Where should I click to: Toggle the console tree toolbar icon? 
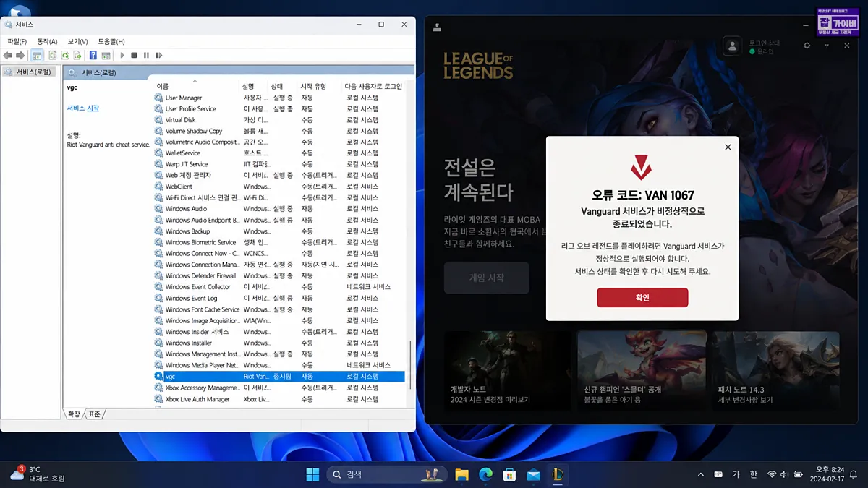pos(37,56)
